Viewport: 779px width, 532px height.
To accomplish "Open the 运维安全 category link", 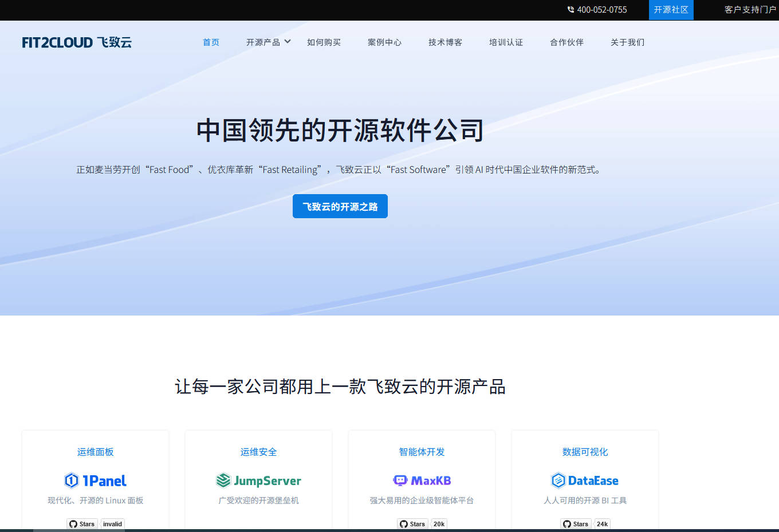I will coord(258,452).
